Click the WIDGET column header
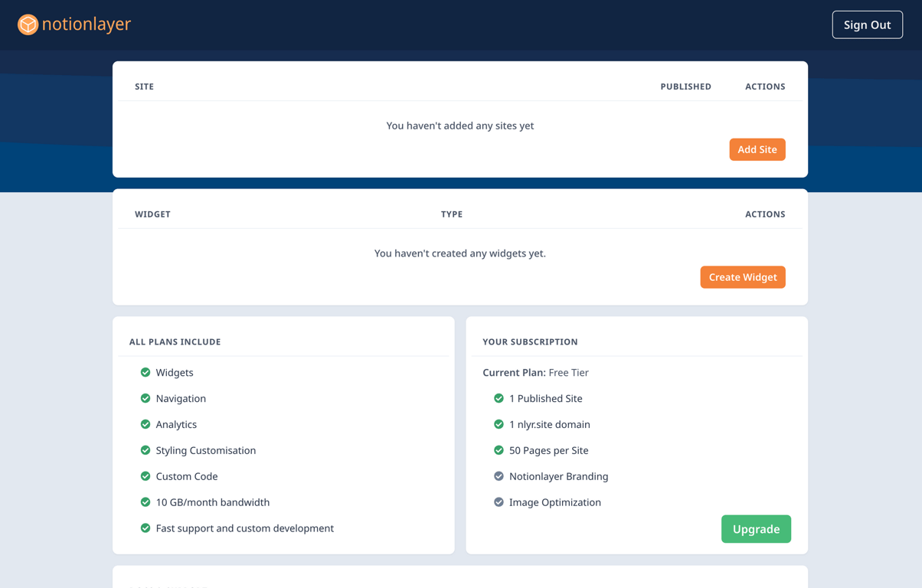922x588 pixels. coord(152,214)
